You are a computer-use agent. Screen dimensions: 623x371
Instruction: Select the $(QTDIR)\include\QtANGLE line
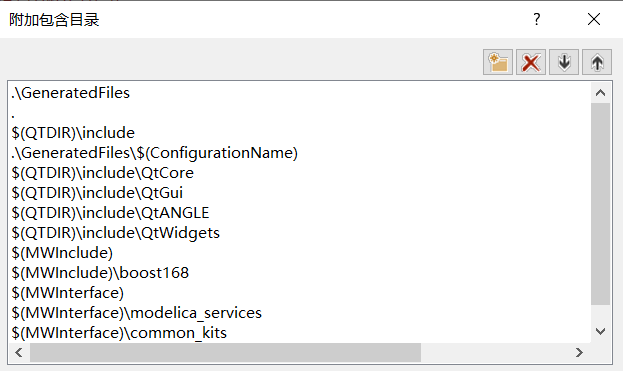(x=110, y=213)
